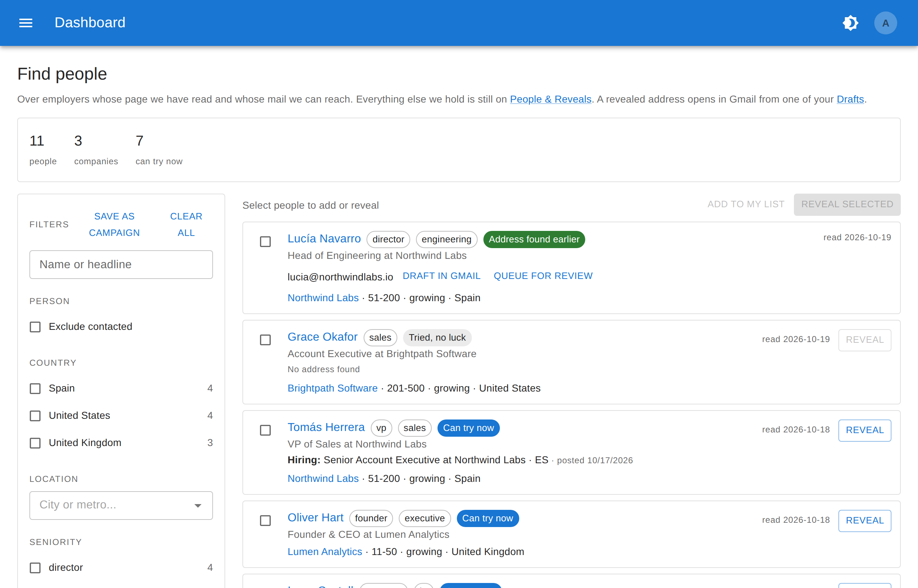Open the City or metro dropdown arrow
Screen dimensions: 918x588
(198, 505)
